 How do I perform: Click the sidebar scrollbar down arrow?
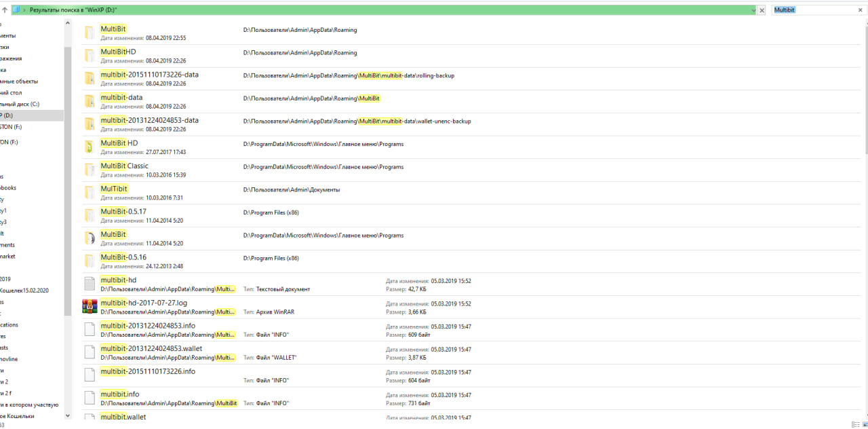pos(67,415)
